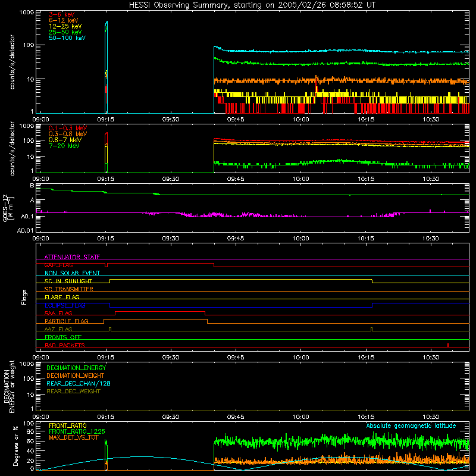
Task: Click the GOES-12 vertical axis label
Action: point(8,208)
